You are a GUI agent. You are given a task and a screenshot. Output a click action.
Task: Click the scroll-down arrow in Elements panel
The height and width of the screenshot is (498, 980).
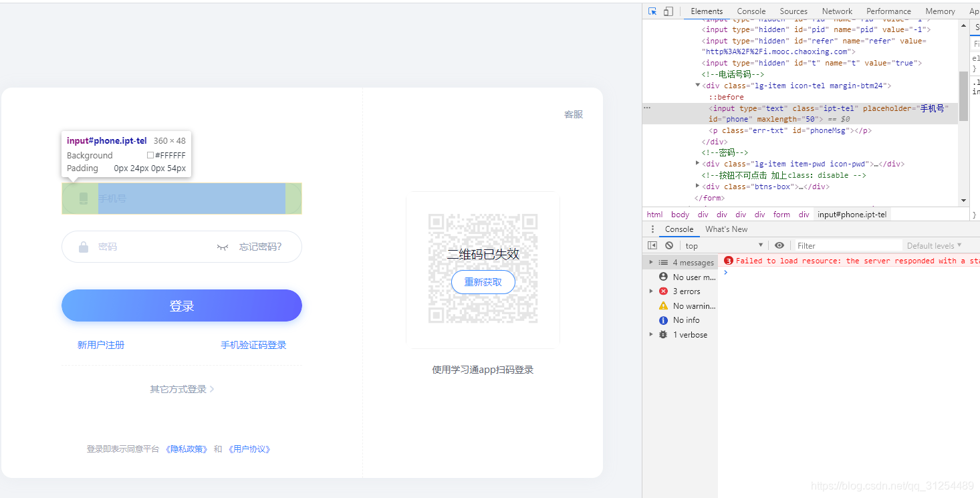pyautogui.click(x=963, y=201)
